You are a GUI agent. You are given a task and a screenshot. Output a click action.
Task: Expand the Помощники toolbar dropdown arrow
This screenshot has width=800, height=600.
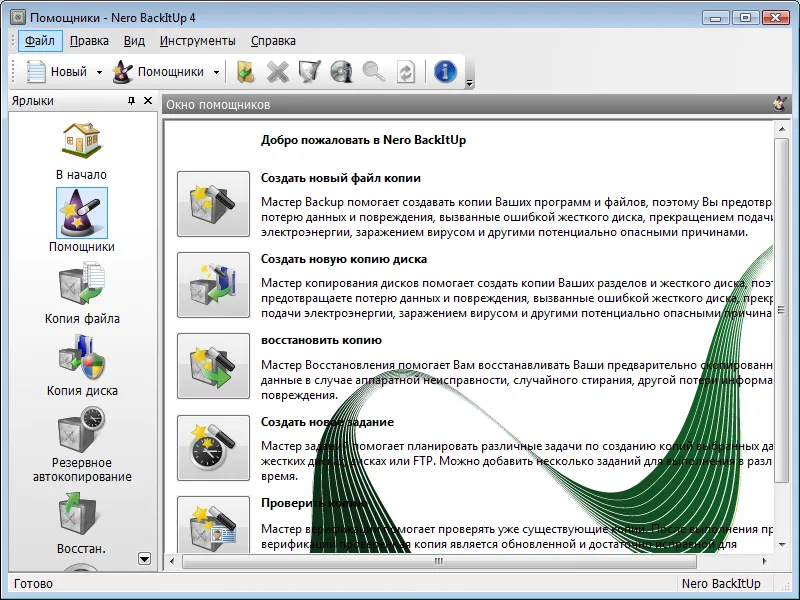pyautogui.click(x=216, y=72)
